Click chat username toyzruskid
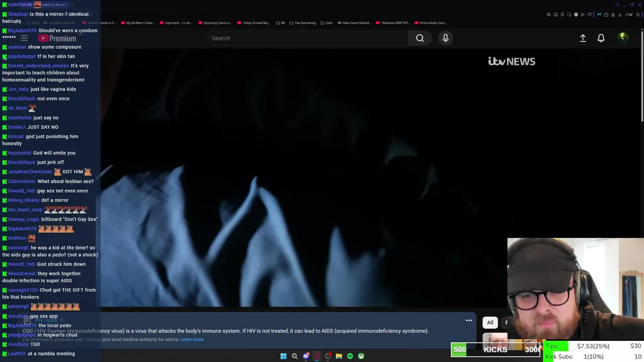This screenshot has width=644, height=362. [x=20, y=153]
